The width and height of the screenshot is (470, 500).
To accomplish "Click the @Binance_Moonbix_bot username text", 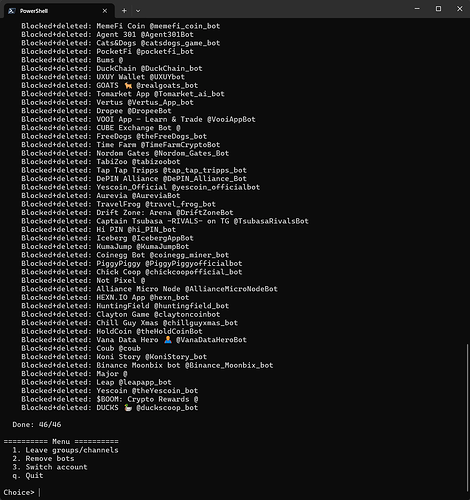I will click(229, 365).
